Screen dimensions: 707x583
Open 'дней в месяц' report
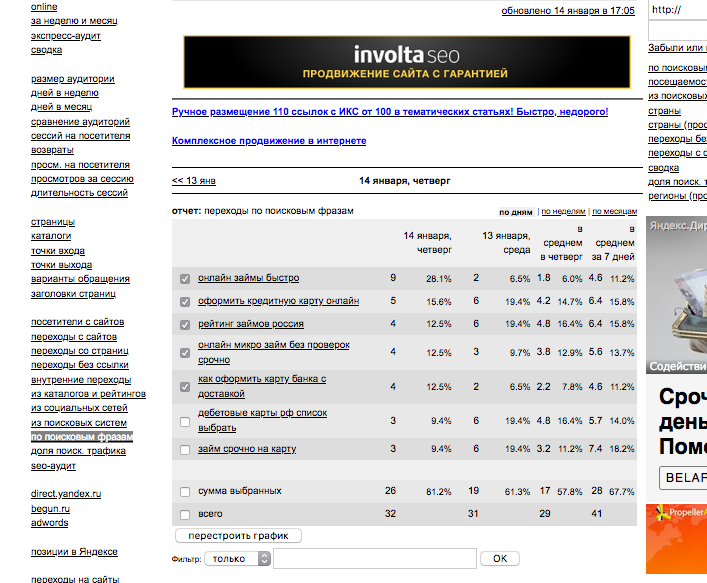point(61,107)
